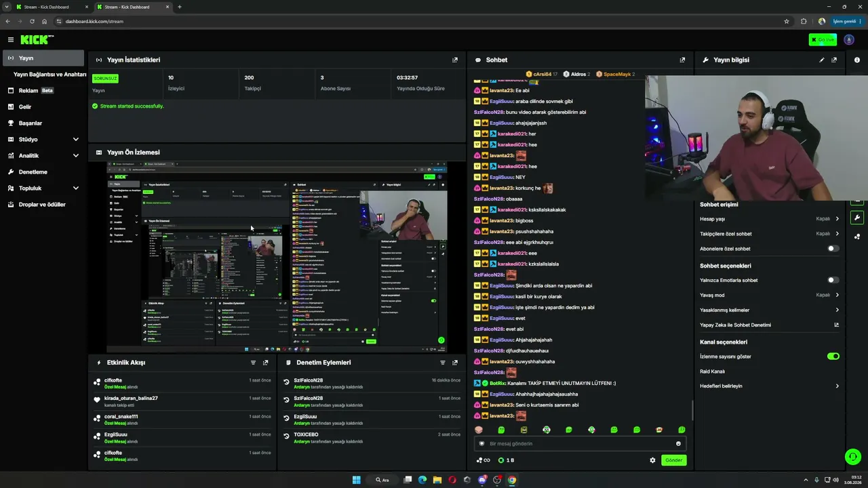This screenshot has height=488, width=868.
Task: Open user avatar menu top right
Action: [849, 40]
